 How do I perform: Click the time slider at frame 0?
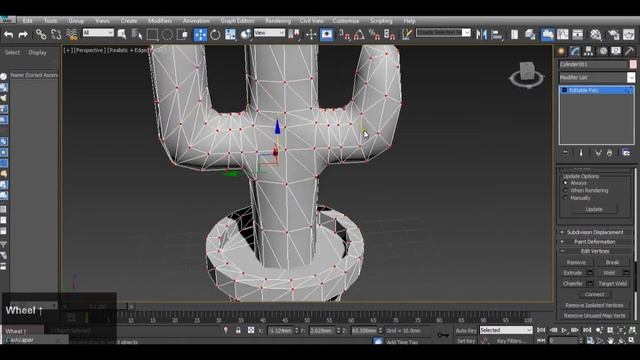coord(98,306)
